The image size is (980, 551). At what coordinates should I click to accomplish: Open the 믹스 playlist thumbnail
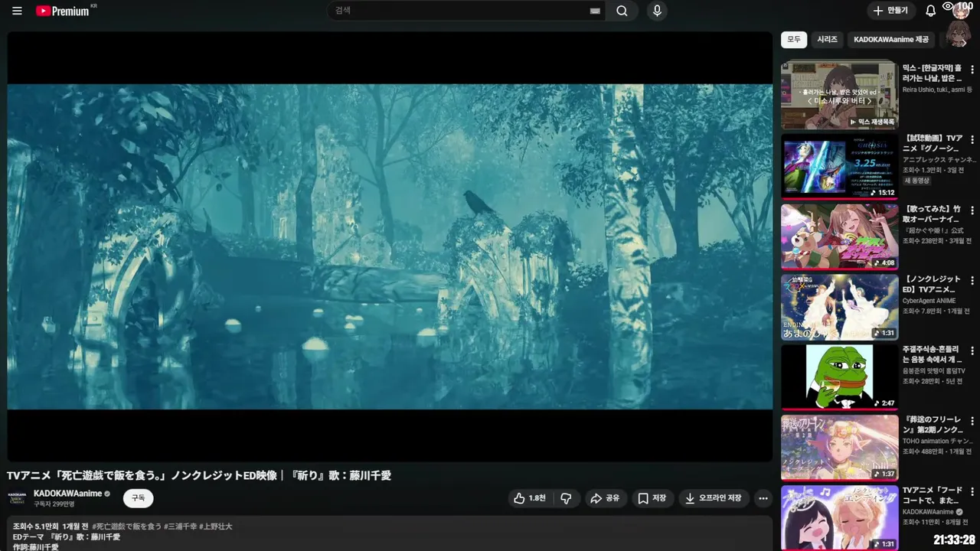click(839, 95)
